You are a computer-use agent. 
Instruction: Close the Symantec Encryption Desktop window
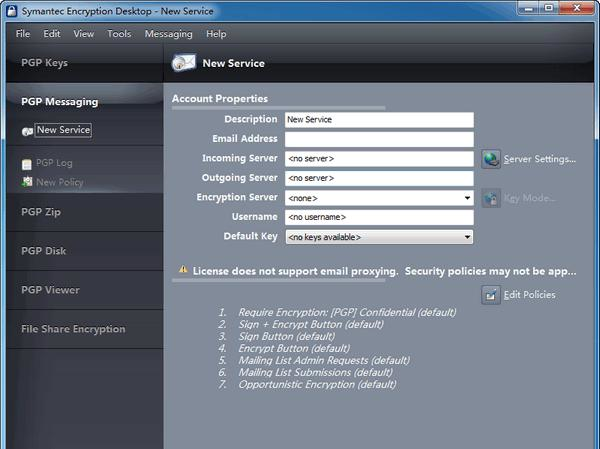tap(576, 8)
